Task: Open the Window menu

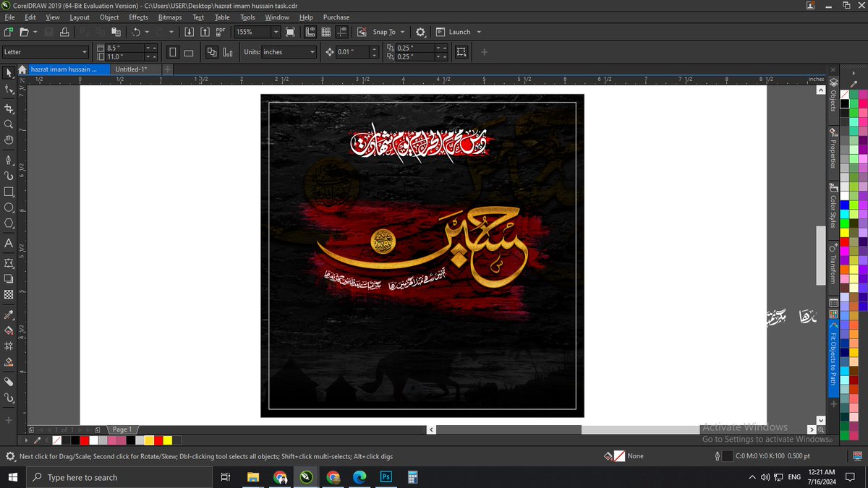Action: [277, 17]
